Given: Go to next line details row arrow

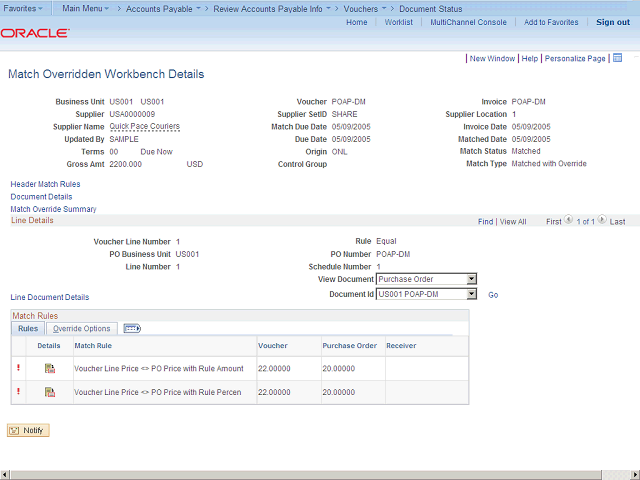Looking at the screenshot, I should pos(603,220).
